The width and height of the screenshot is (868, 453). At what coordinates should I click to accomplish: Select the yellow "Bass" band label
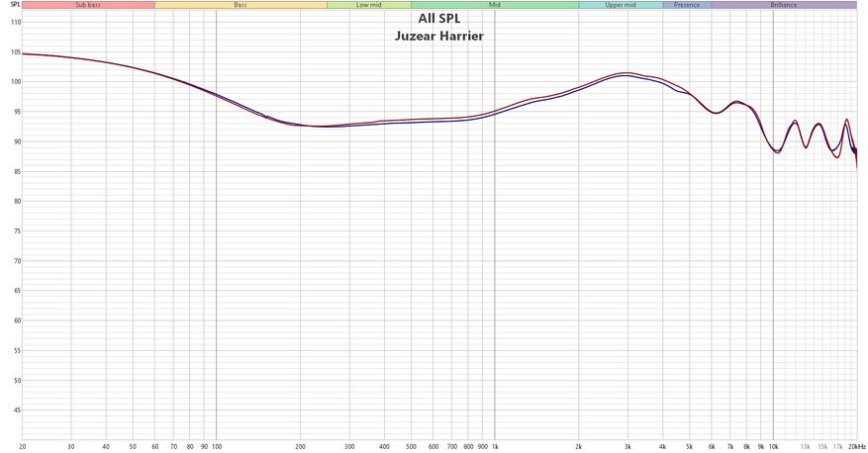click(x=241, y=5)
